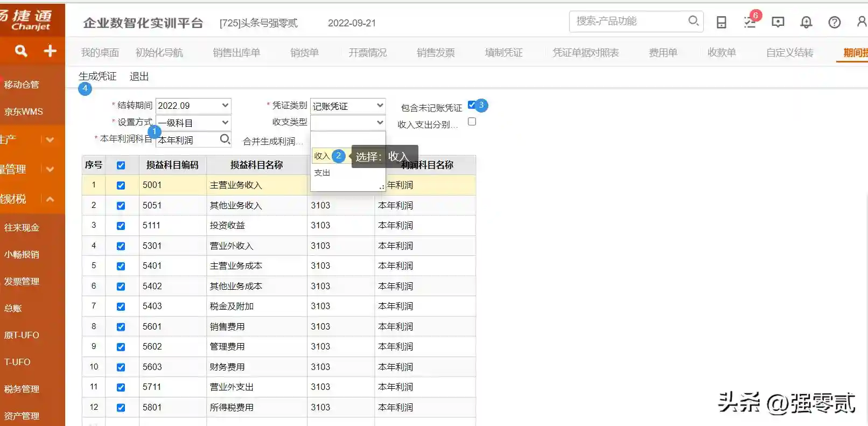Viewport: 868px width, 426px height.
Task: Click the sidebar search magnifier icon
Action: coord(21,51)
